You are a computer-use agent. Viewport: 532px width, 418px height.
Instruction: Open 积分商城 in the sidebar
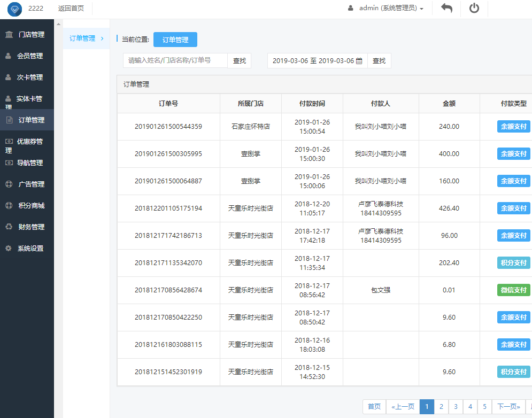tap(27, 206)
